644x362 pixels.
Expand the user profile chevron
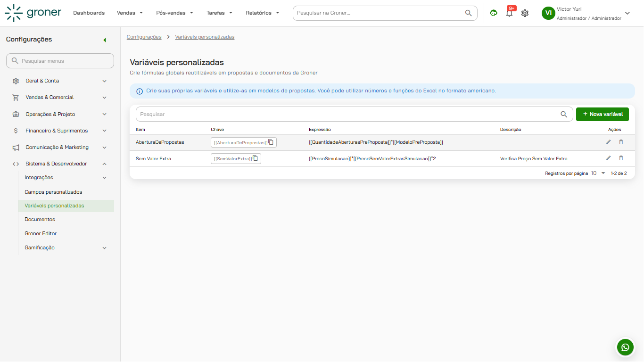click(627, 13)
